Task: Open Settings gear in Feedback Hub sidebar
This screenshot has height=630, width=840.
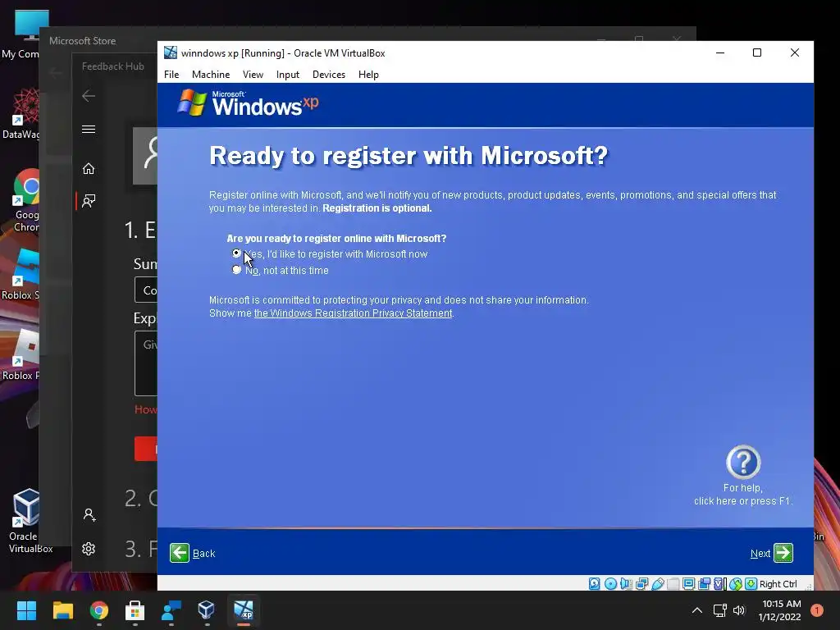Action: point(89,549)
